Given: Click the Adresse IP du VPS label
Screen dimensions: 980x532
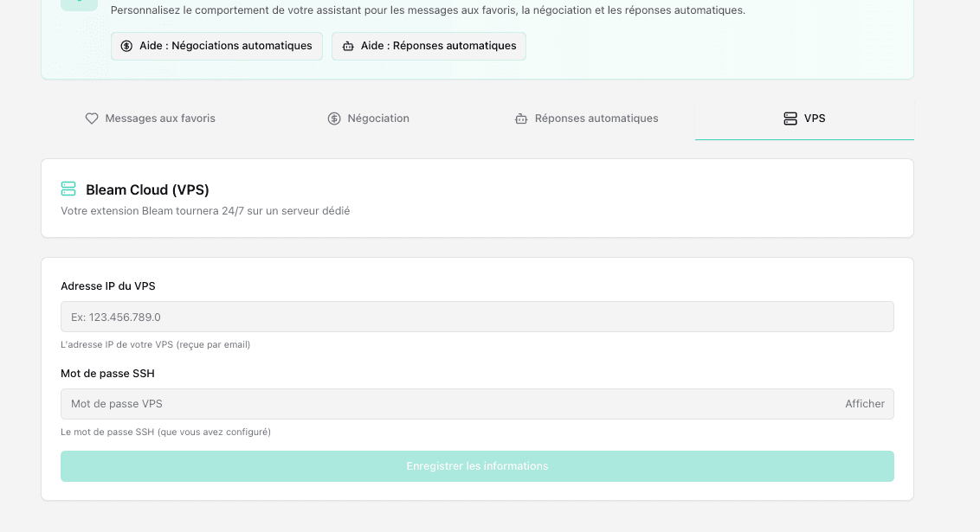Looking at the screenshot, I should coord(108,286).
